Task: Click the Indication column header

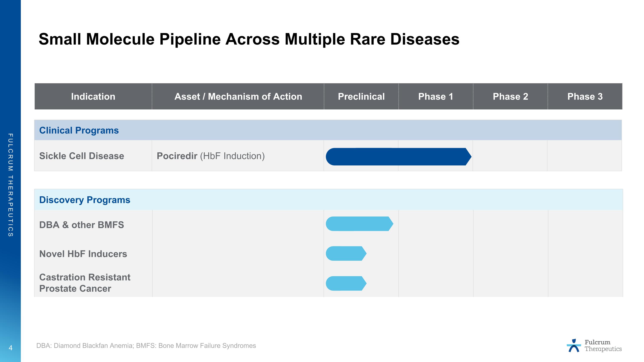Action: 93,96
